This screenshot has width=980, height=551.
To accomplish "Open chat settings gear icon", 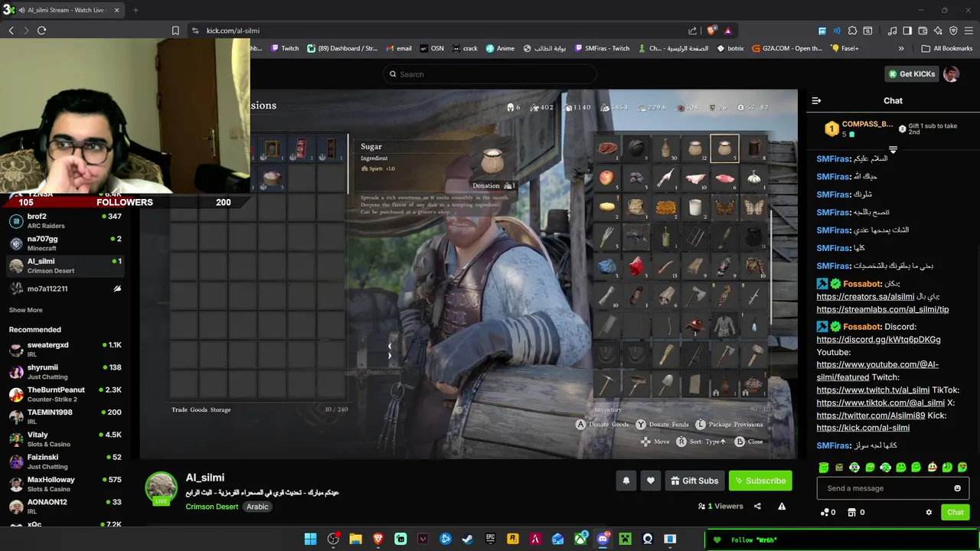I will 929,512.
